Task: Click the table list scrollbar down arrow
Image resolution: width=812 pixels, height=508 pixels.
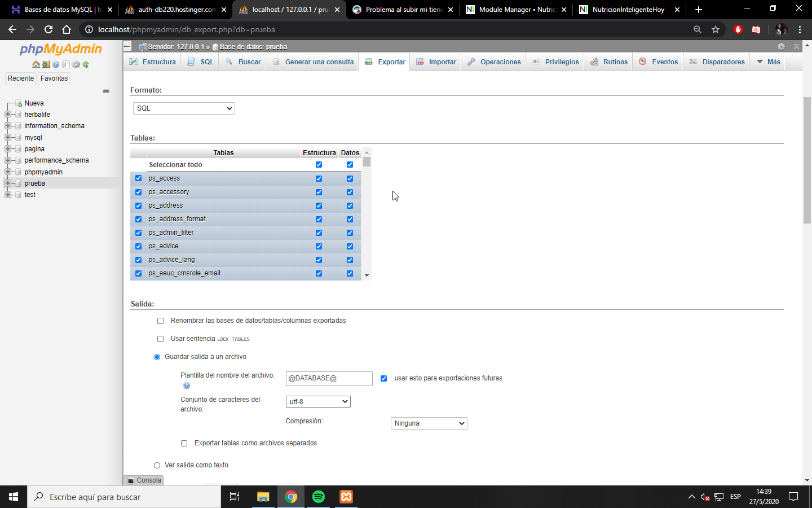Action: pyautogui.click(x=367, y=275)
